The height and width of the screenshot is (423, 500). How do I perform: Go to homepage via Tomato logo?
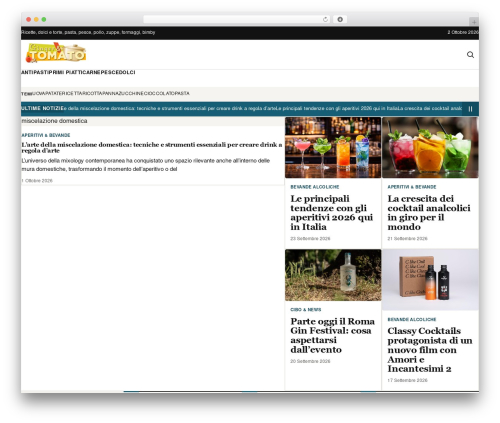(56, 53)
